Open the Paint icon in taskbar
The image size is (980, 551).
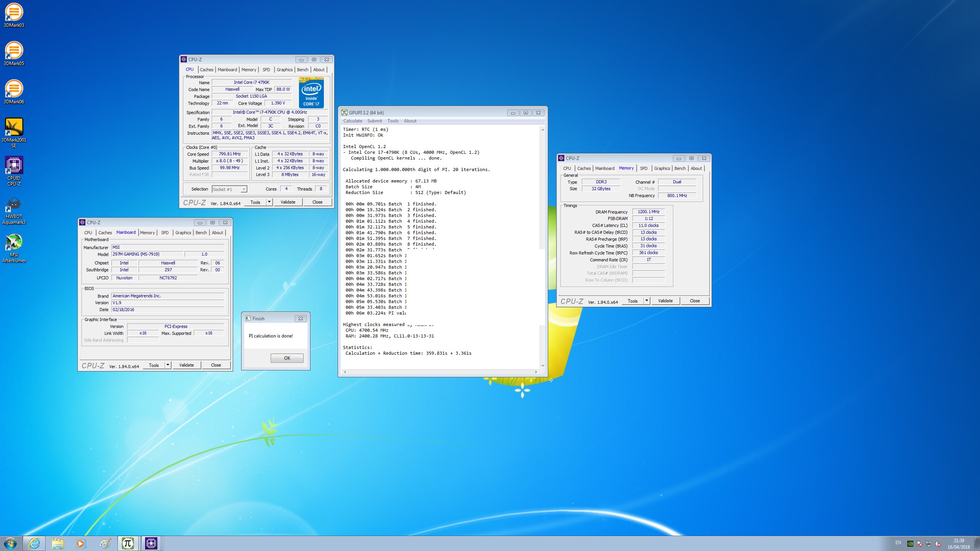coord(105,543)
